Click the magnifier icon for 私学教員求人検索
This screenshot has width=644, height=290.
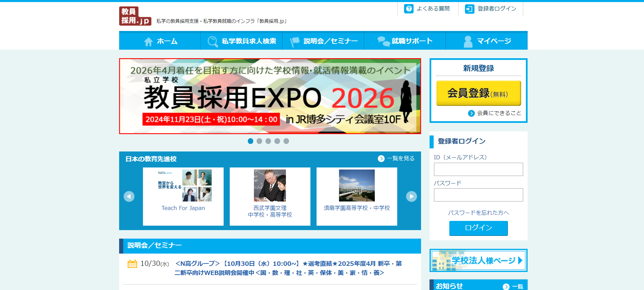click(x=213, y=42)
